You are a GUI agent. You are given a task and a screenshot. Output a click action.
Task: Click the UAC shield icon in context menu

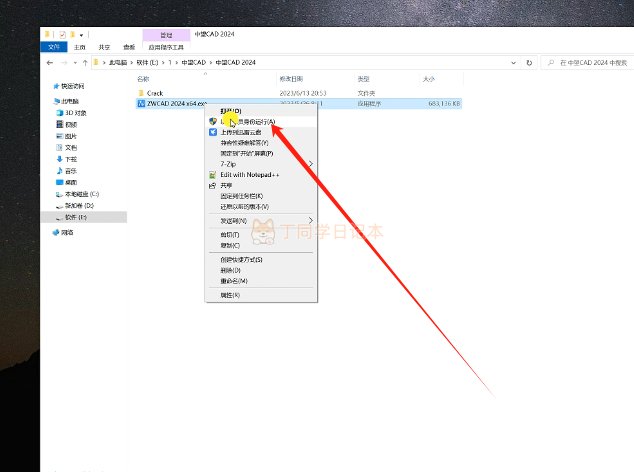point(213,121)
